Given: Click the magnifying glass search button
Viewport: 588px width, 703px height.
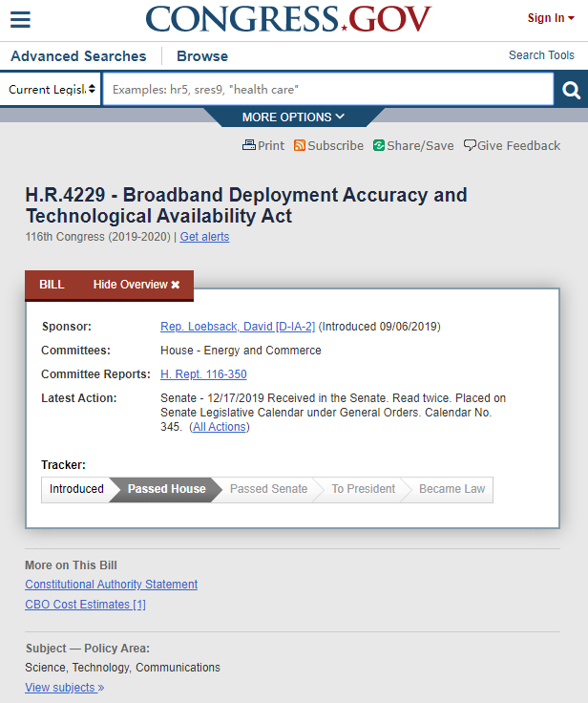Looking at the screenshot, I should 571,90.
